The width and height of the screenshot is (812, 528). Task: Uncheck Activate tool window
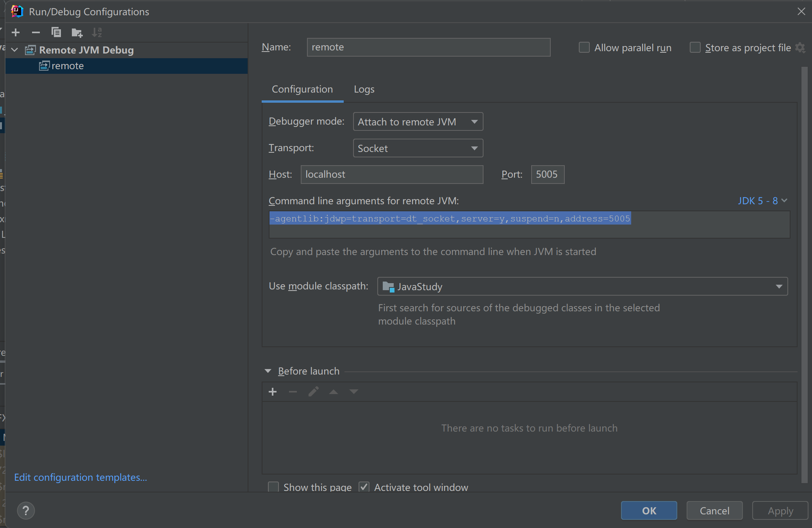coord(364,487)
